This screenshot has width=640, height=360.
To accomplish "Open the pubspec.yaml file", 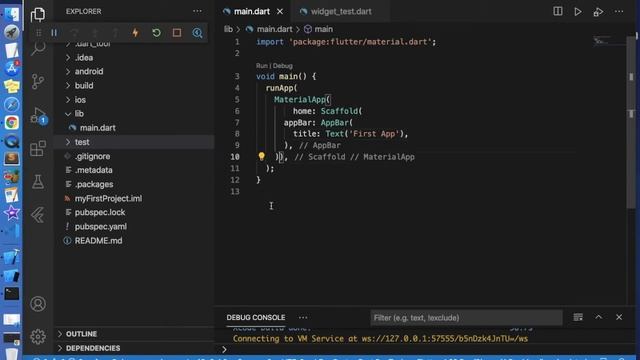I will [x=134, y=227].
